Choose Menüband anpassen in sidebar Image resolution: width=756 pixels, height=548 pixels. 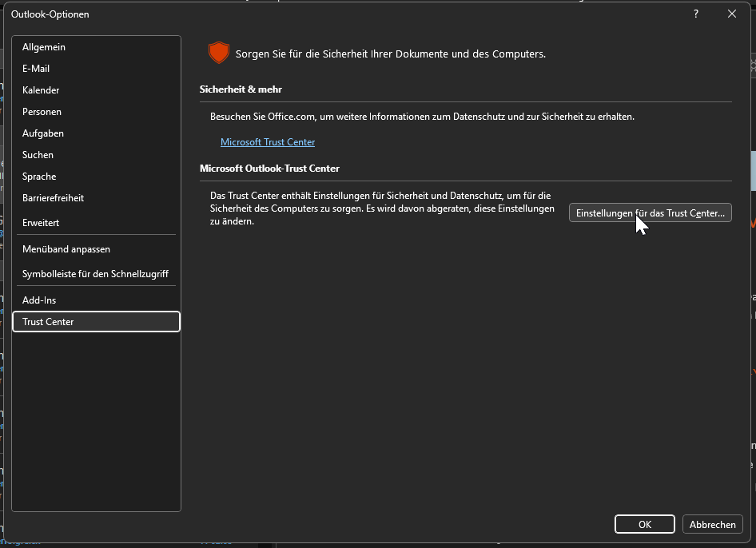[x=66, y=249]
